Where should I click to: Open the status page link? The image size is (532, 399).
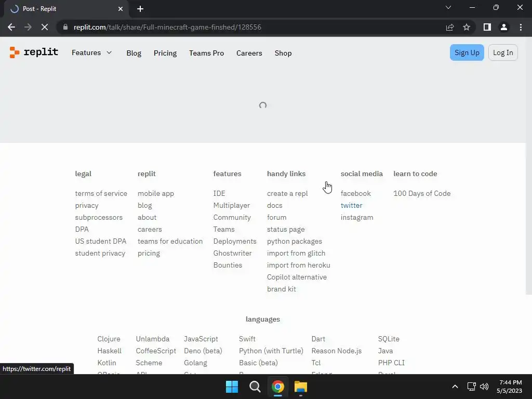click(286, 229)
